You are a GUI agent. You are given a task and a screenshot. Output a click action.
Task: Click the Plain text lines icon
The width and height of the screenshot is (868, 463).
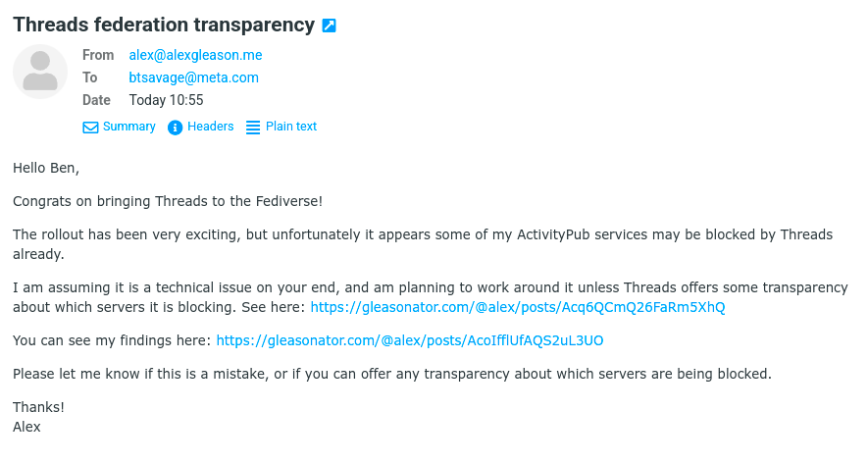253,128
